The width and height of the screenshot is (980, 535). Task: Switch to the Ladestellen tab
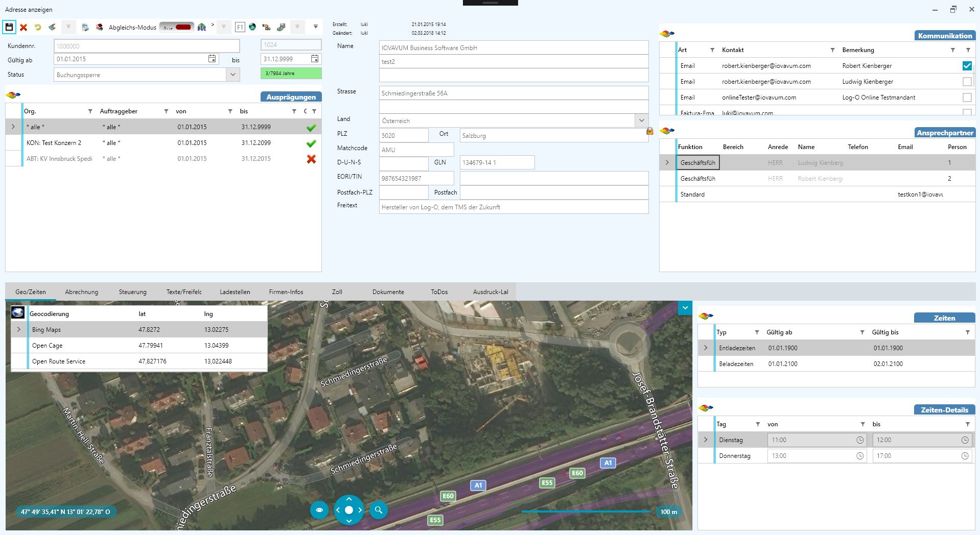(235, 292)
